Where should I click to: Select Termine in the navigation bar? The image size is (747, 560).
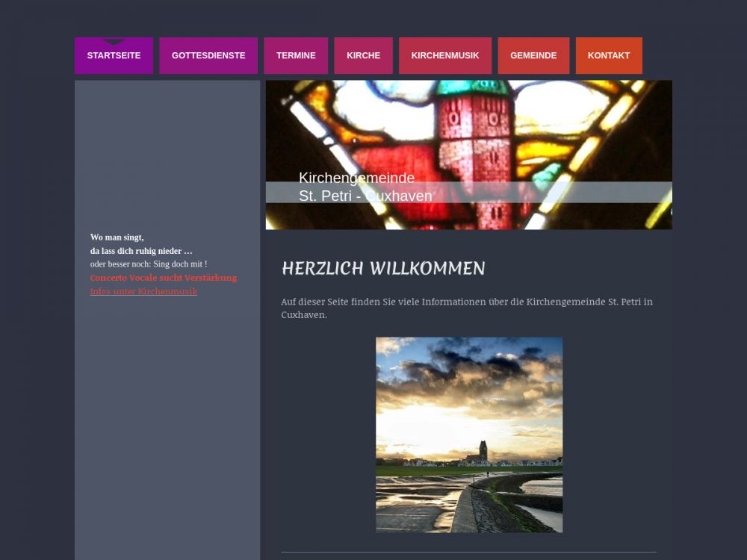296,56
